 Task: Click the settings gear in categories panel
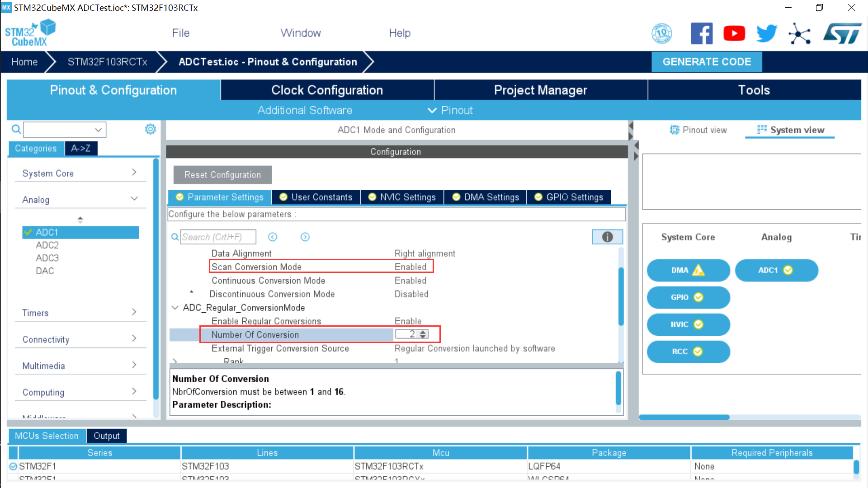coord(150,129)
